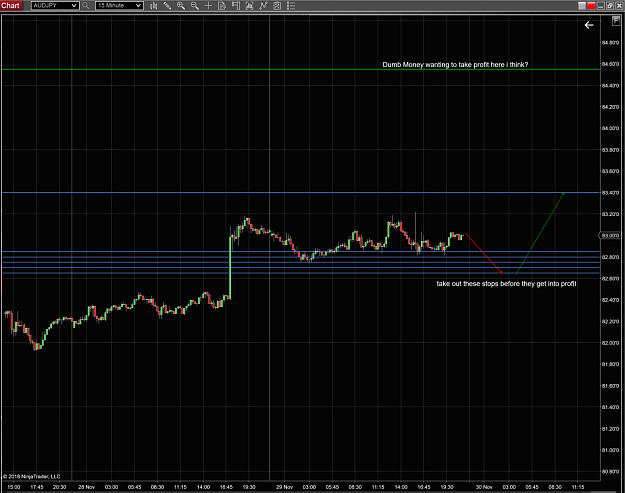Click the 80.80 price axis label

(610, 471)
